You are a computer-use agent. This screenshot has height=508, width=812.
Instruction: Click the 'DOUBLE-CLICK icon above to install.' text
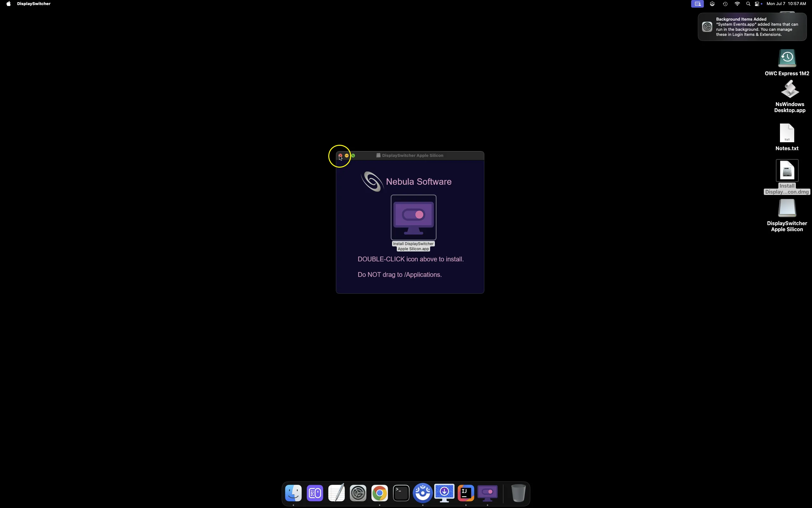411,259
